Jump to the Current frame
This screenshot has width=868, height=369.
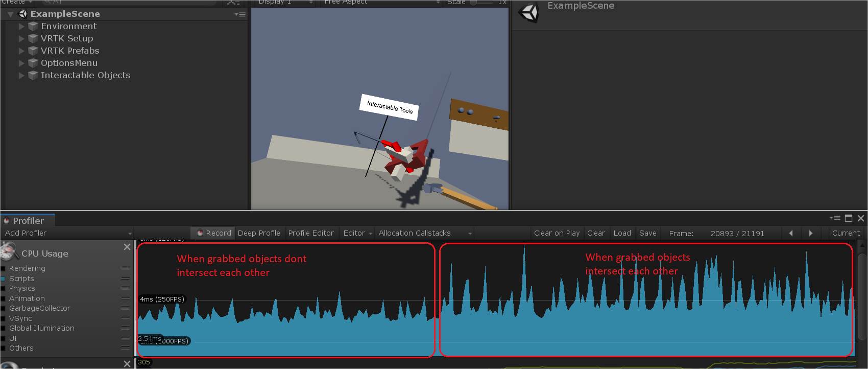(x=846, y=233)
